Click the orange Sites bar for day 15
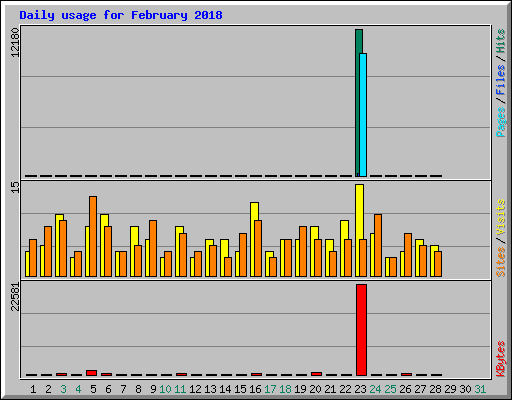 coord(243,255)
